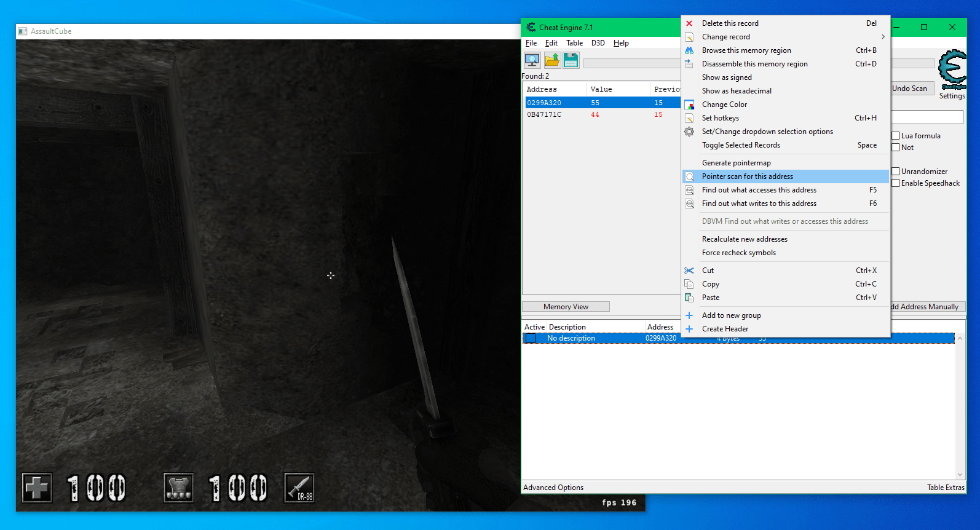The width and height of the screenshot is (980, 530).
Task: Click the AssaultCube knife weapon icon
Action: 299,488
